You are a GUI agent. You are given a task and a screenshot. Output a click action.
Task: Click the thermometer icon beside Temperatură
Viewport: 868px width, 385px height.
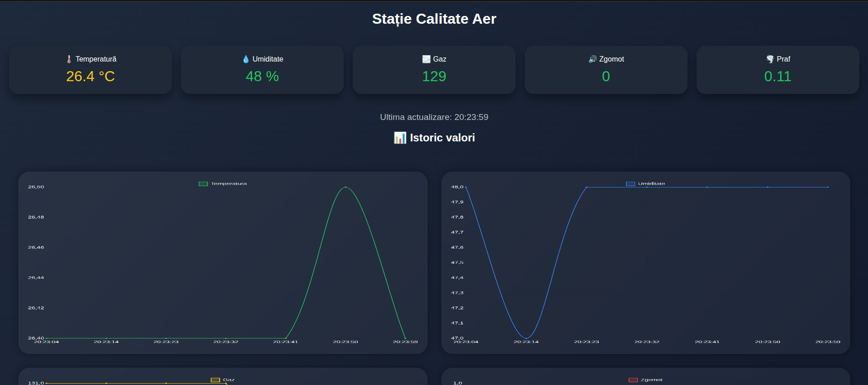click(x=69, y=59)
